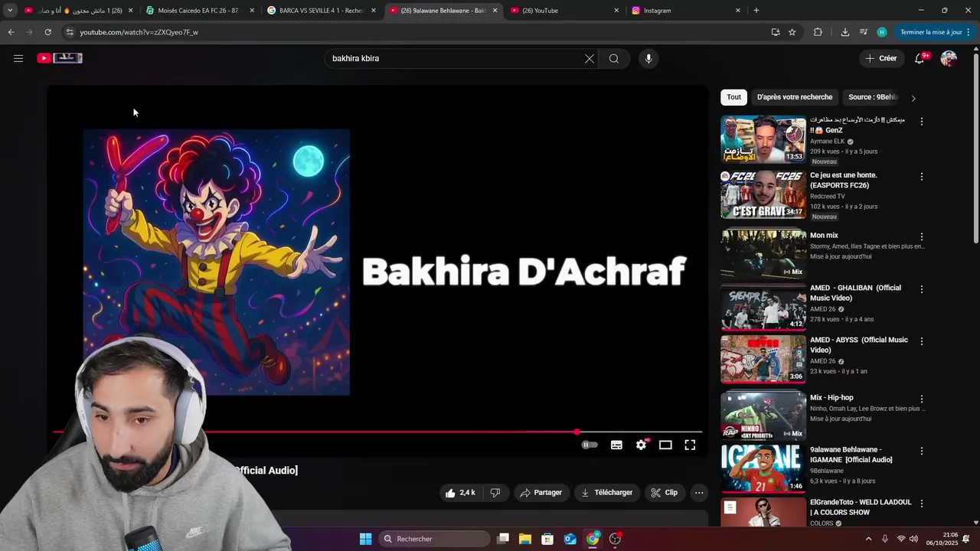Open options for Ce jeu est une honte
Image resolution: width=980 pixels, height=551 pixels.
tap(922, 177)
